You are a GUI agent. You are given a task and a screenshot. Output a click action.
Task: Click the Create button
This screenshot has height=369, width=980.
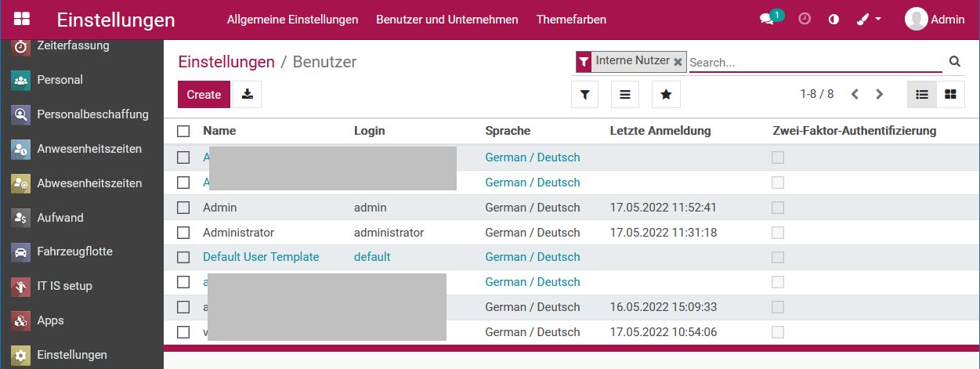point(204,94)
